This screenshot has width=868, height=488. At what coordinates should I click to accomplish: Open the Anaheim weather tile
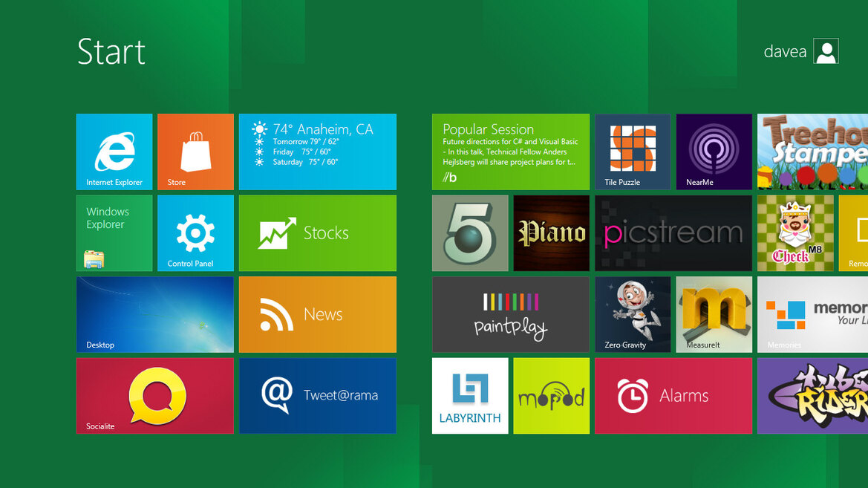click(x=318, y=152)
